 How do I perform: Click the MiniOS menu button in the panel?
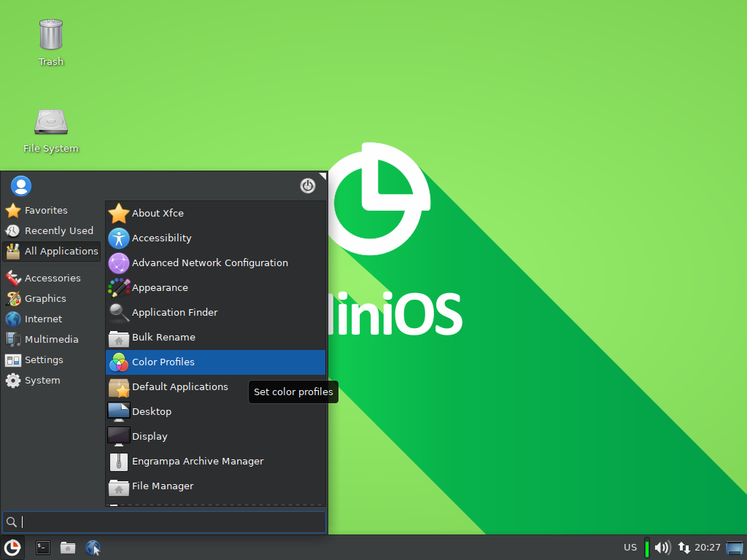12,548
